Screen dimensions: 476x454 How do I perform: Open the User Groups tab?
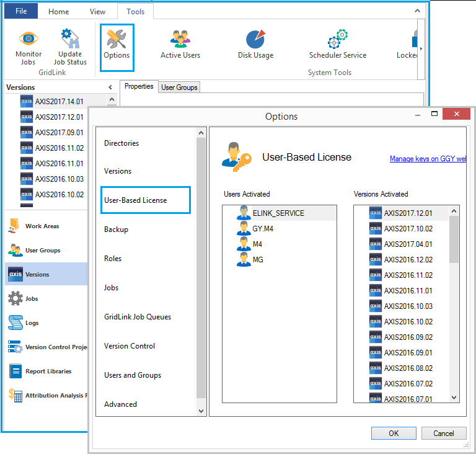[179, 87]
